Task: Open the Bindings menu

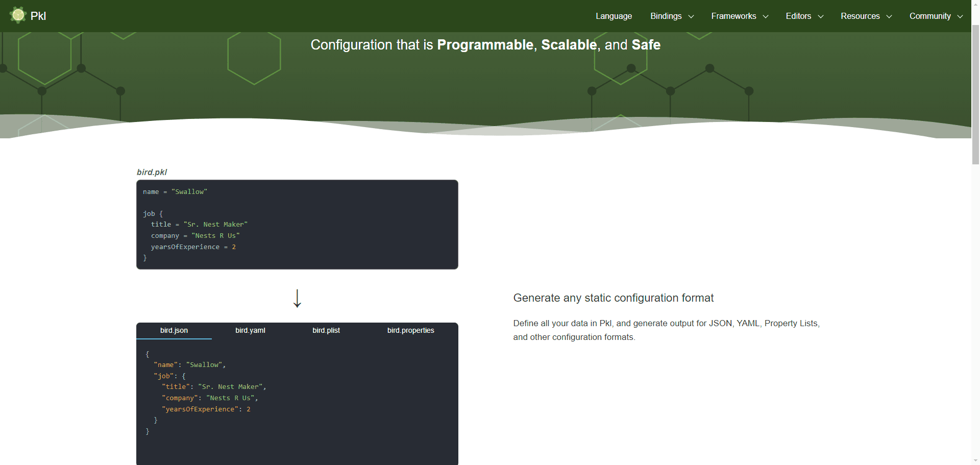Action: click(666, 16)
